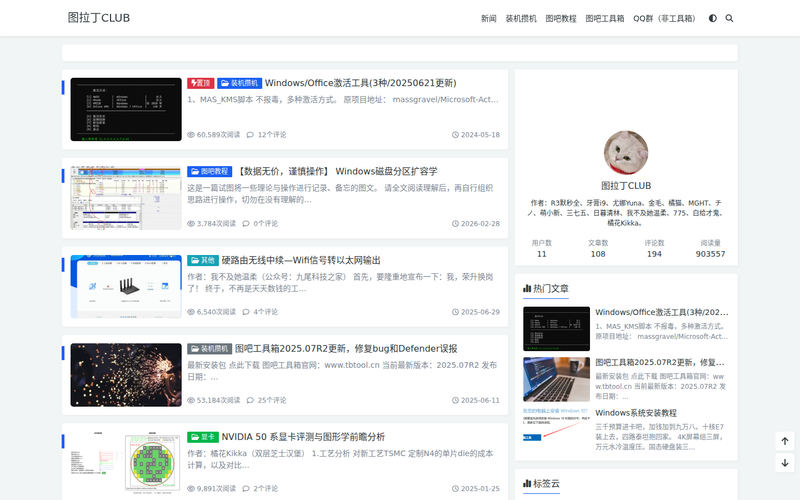Image resolution: width=800 pixels, height=500 pixels.
Task: Click the 60,589次阅读 view count
Action: (x=213, y=135)
